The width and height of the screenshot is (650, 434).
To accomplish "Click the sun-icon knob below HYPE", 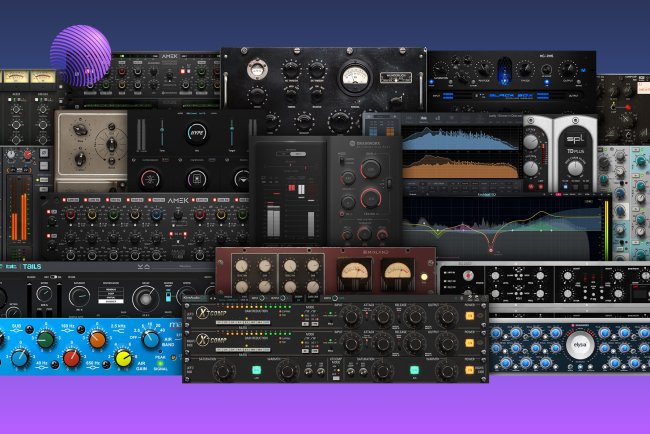I will tap(150, 179).
